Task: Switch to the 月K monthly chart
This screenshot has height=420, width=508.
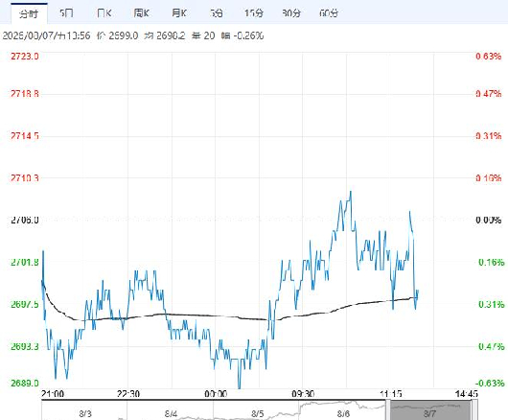Action: click(x=179, y=13)
